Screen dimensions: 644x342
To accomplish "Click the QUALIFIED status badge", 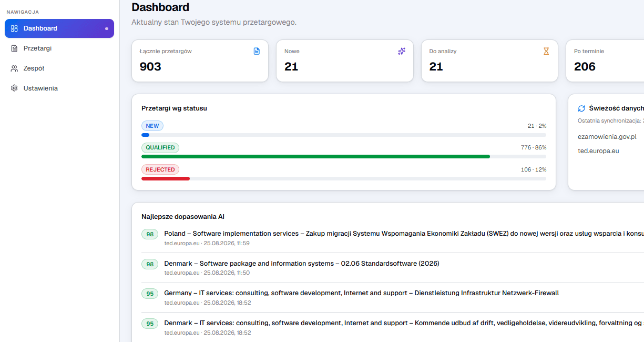I will click(x=160, y=148).
